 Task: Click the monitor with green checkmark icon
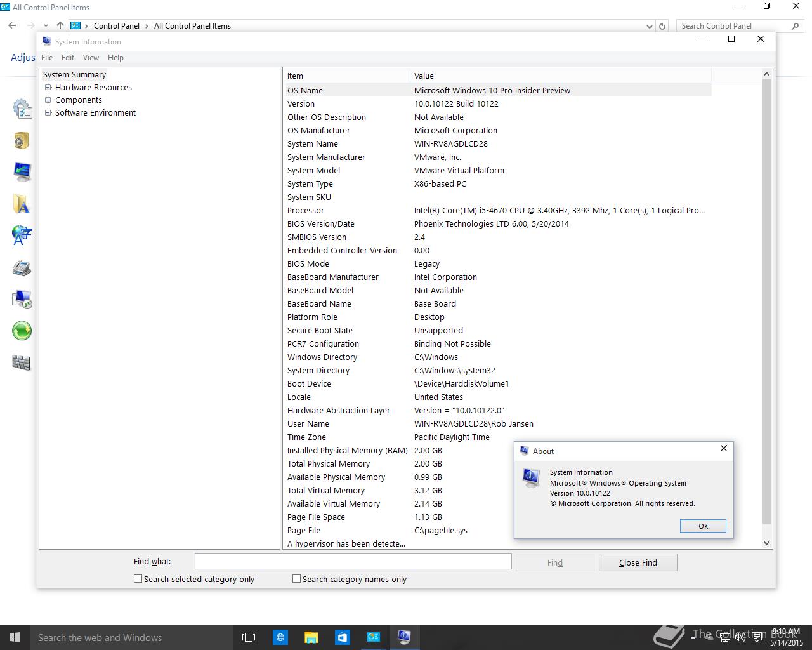click(x=22, y=172)
